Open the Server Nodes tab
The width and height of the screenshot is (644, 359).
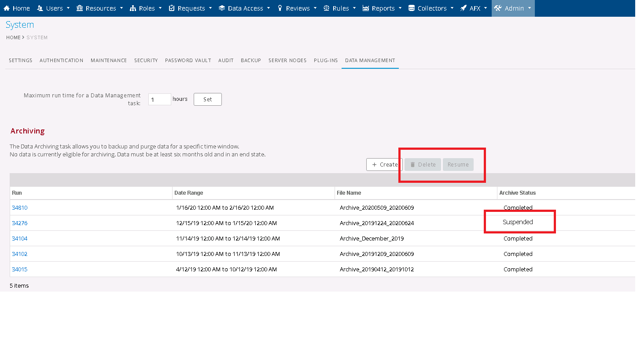tap(287, 60)
